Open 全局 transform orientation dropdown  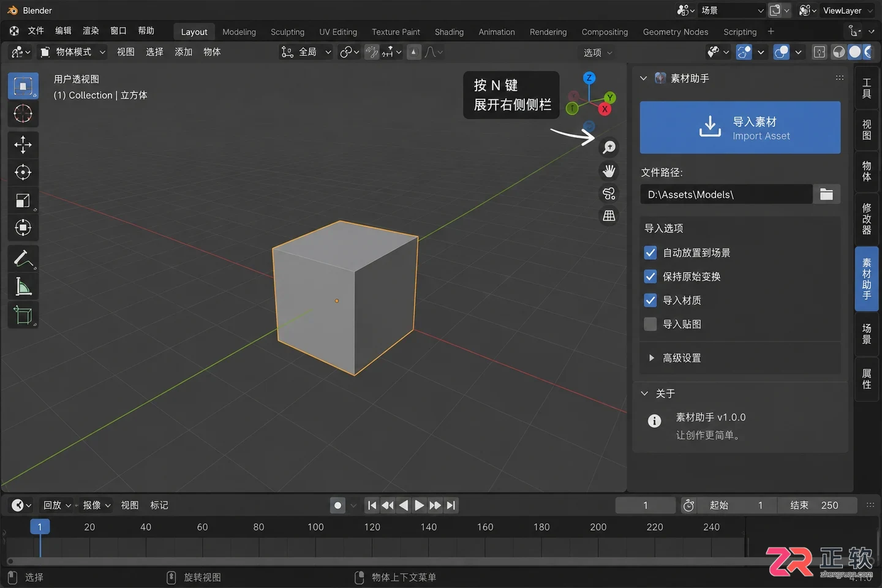306,52
